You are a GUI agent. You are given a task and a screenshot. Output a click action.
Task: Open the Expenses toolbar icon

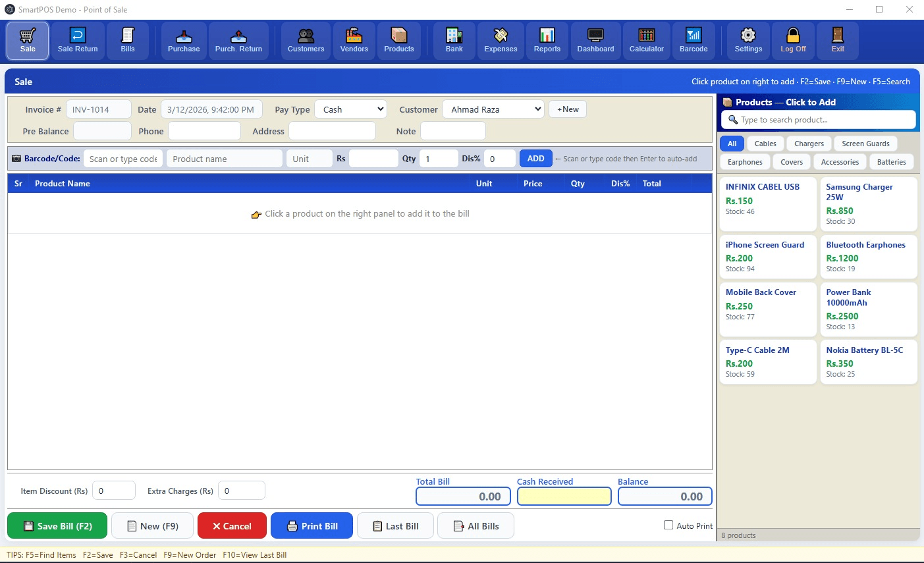tap(500, 40)
